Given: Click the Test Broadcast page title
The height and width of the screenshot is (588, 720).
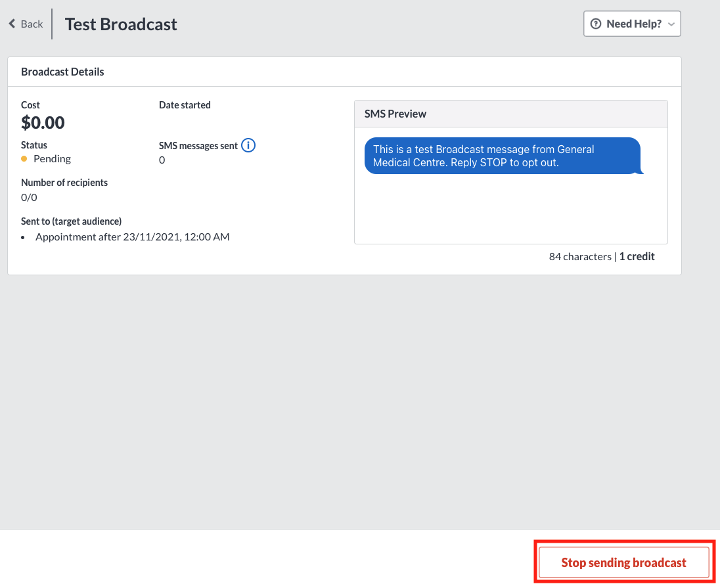Looking at the screenshot, I should tap(121, 24).
